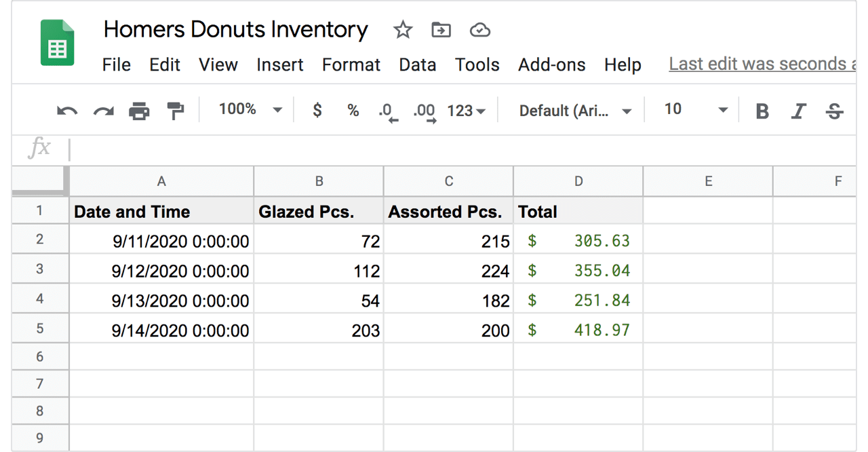
Task: Open the Google Sheets home icon
Action: 58,42
